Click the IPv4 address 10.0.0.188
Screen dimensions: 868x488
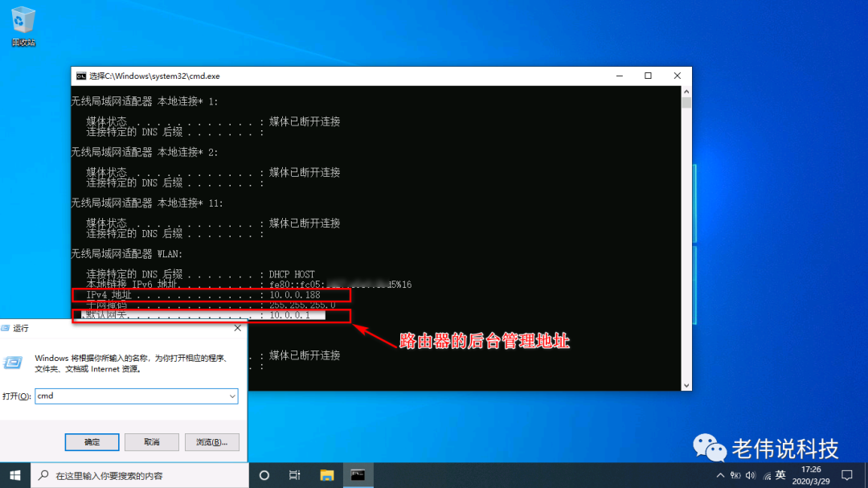[294, 295]
